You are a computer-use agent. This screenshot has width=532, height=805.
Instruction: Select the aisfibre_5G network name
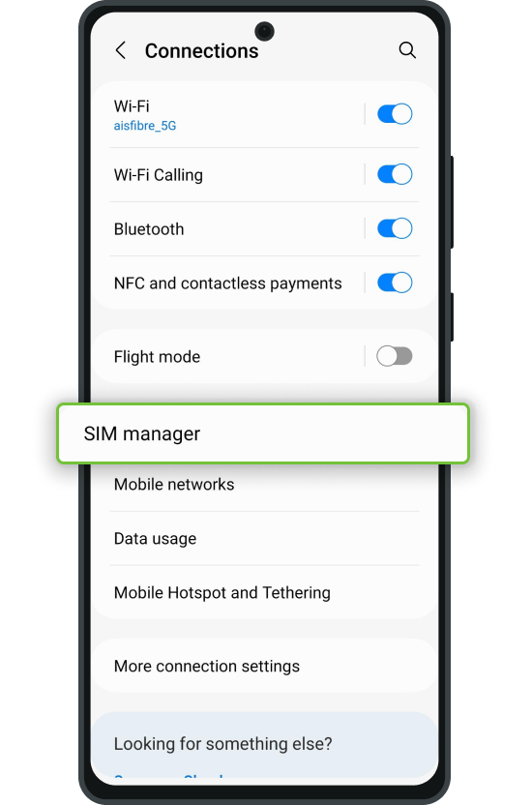(145, 126)
